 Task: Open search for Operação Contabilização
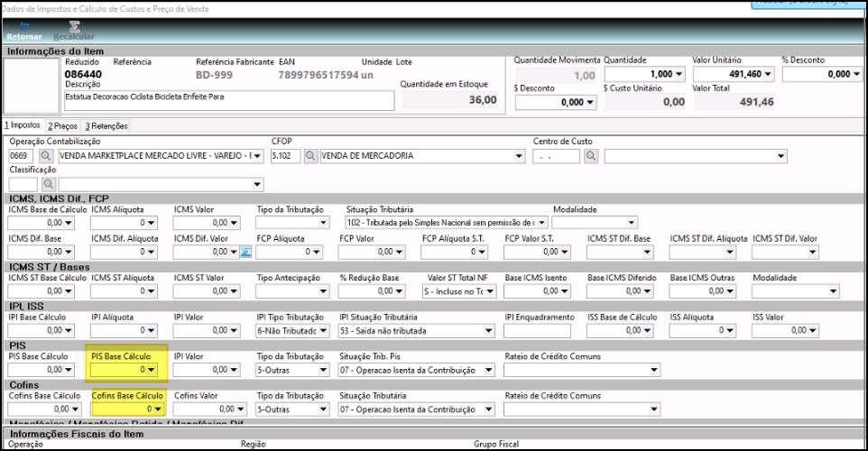tap(46, 156)
